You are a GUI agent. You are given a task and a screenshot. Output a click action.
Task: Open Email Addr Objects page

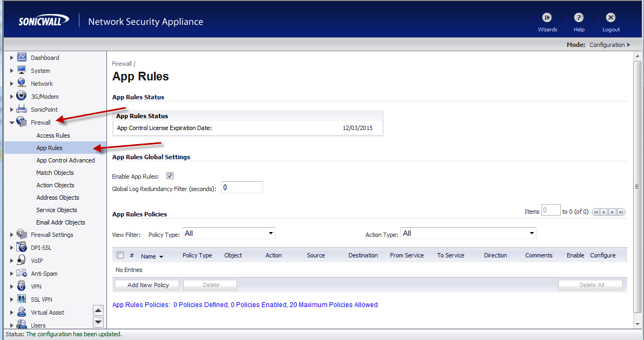(61, 222)
